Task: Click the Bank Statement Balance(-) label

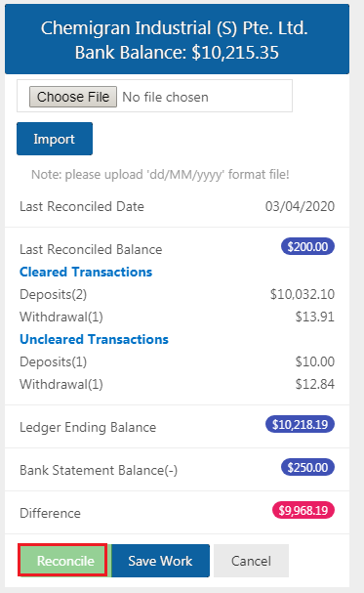Action: tap(99, 470)
